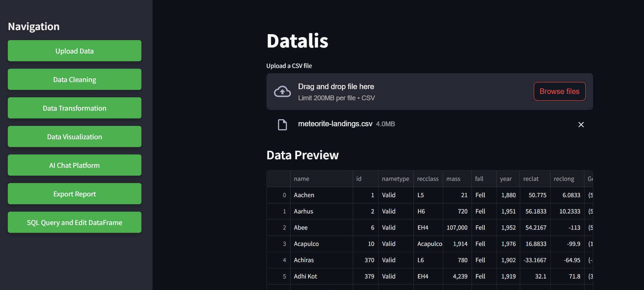Select the Acapulco name cell

point(321,244)
